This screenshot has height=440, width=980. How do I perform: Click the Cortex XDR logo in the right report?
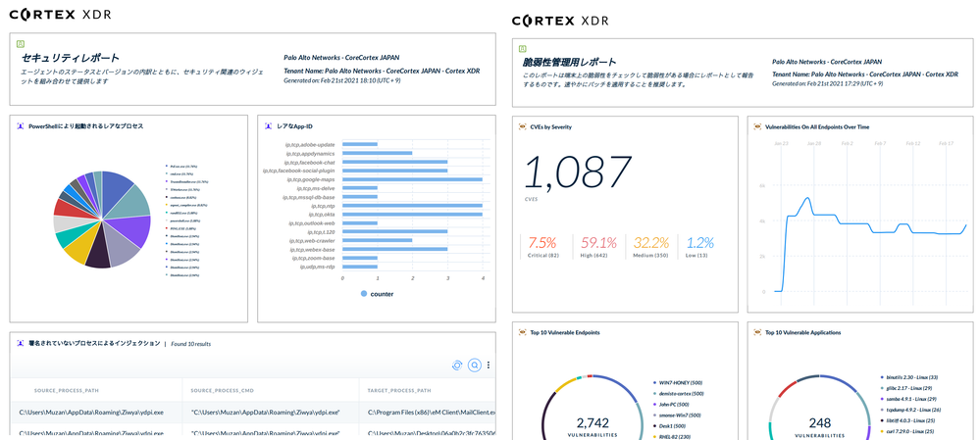[560, 21]
